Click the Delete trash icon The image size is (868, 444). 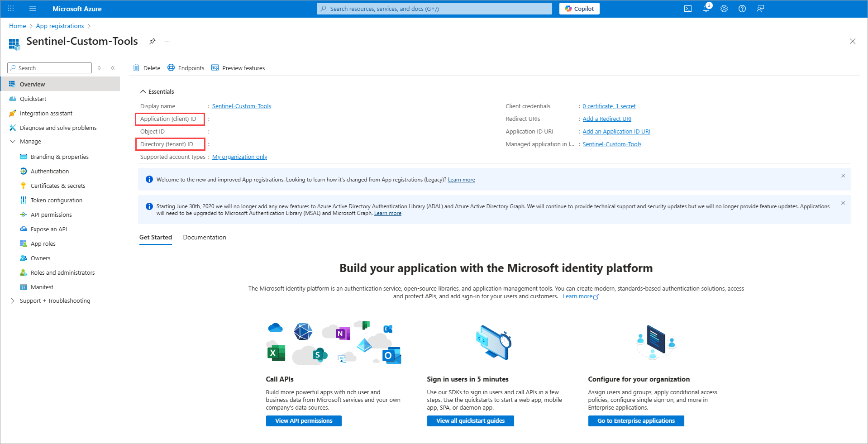coord(136,68)
